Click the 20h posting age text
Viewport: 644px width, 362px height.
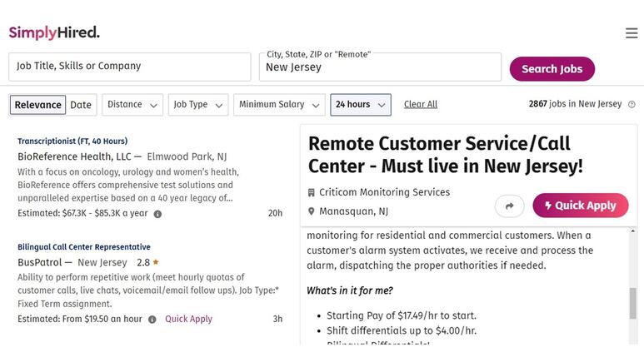[275, 213]
